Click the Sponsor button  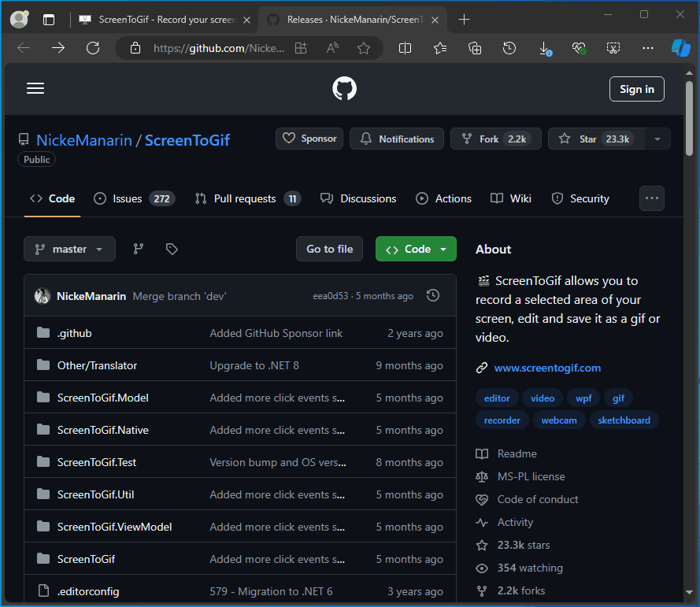309,139
